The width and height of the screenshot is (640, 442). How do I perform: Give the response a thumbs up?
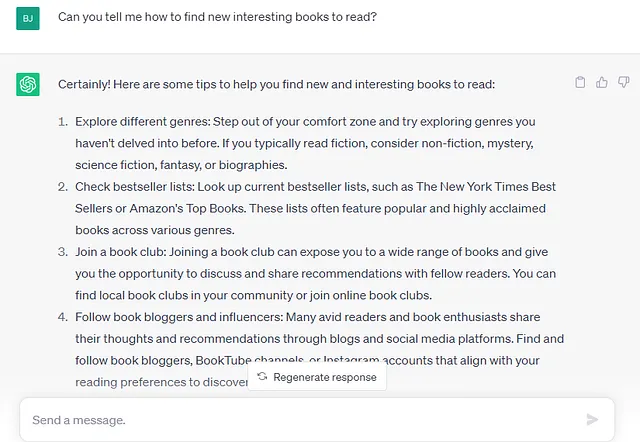pyautogui.click(x=602, y=82)
